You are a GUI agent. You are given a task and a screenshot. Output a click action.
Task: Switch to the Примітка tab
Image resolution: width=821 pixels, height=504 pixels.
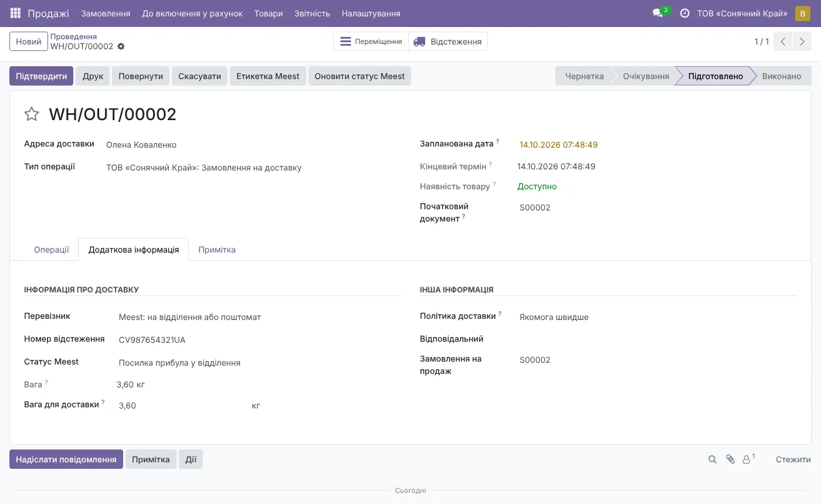217,250
